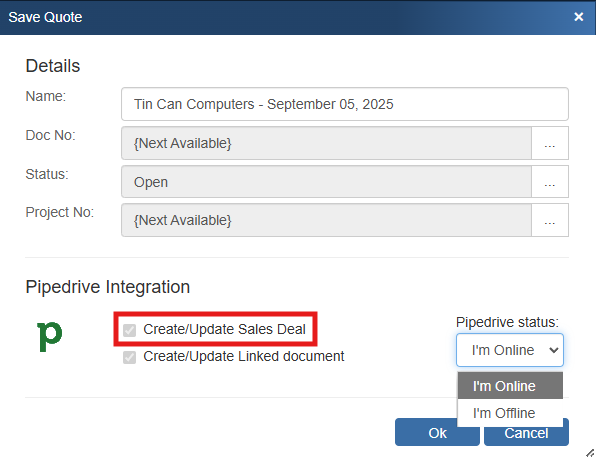Click the Create/Update Linked document label

click(x=244, y=357)
